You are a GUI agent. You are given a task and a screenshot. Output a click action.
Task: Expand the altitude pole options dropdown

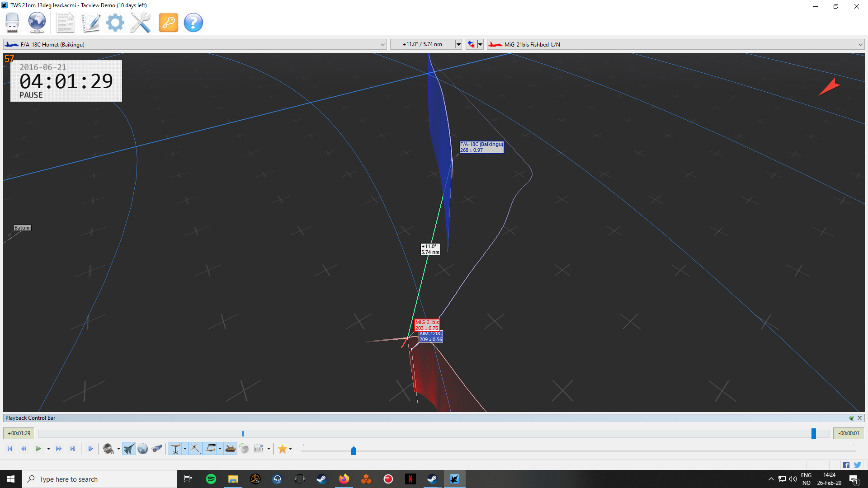(185, 449)
